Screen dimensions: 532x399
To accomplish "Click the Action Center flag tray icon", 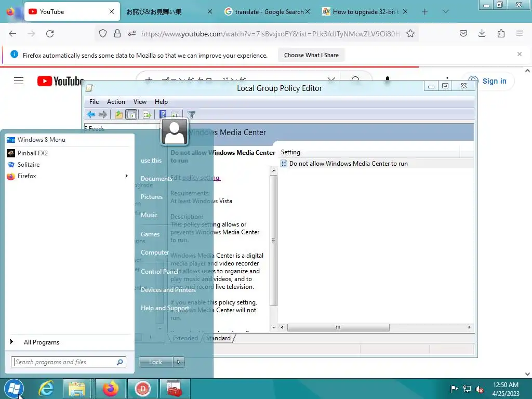I will 454,389.
